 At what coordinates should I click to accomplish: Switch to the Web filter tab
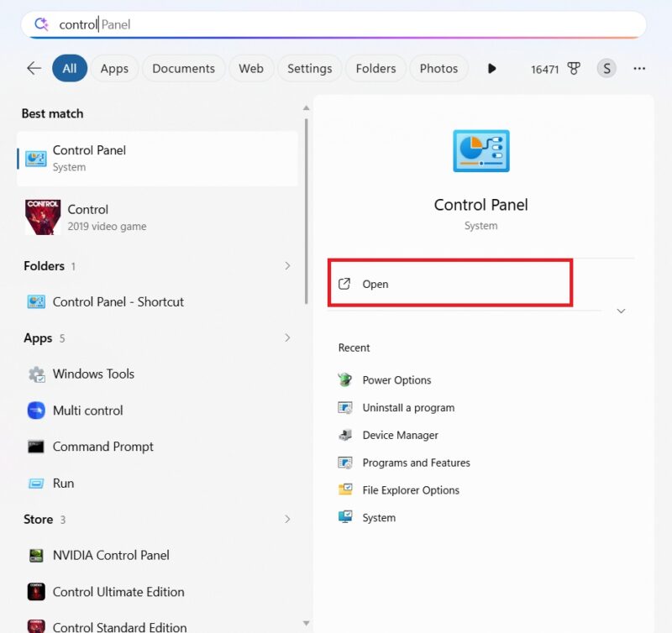click(251, 69)
